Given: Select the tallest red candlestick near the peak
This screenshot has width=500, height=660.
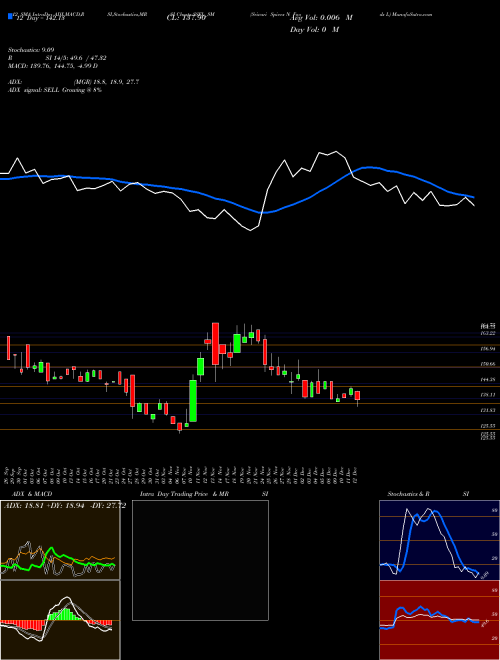Looking at the screenshot, I should point(215,343).
